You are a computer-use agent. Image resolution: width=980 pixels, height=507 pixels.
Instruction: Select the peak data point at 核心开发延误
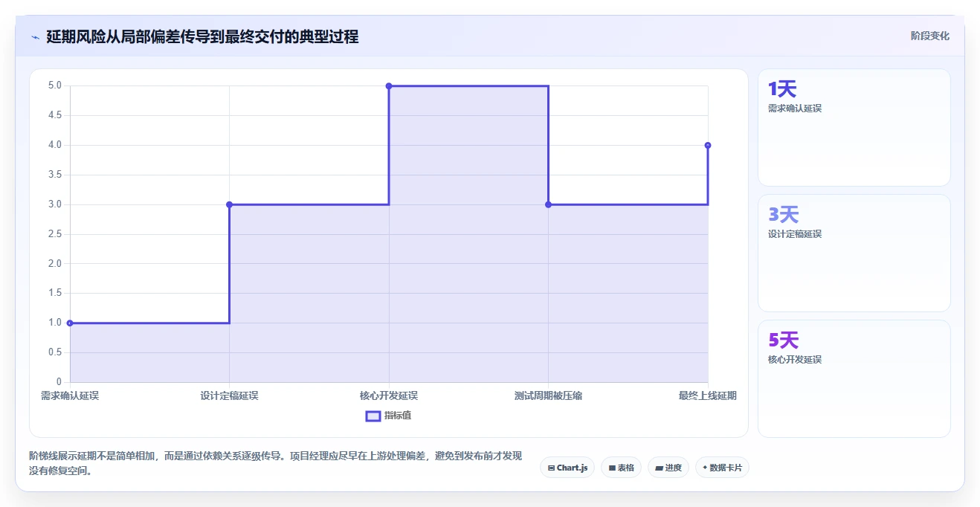click(389, 86)
